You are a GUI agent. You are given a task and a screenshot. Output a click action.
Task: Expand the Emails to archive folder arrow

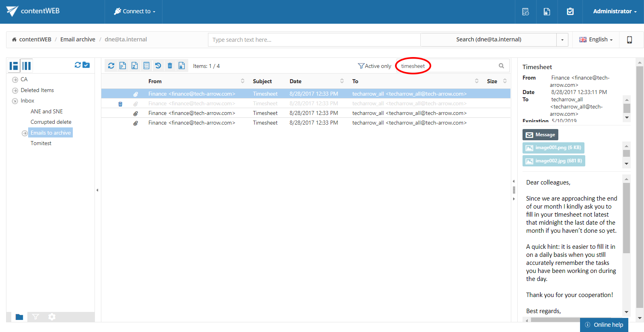(25, 133)
